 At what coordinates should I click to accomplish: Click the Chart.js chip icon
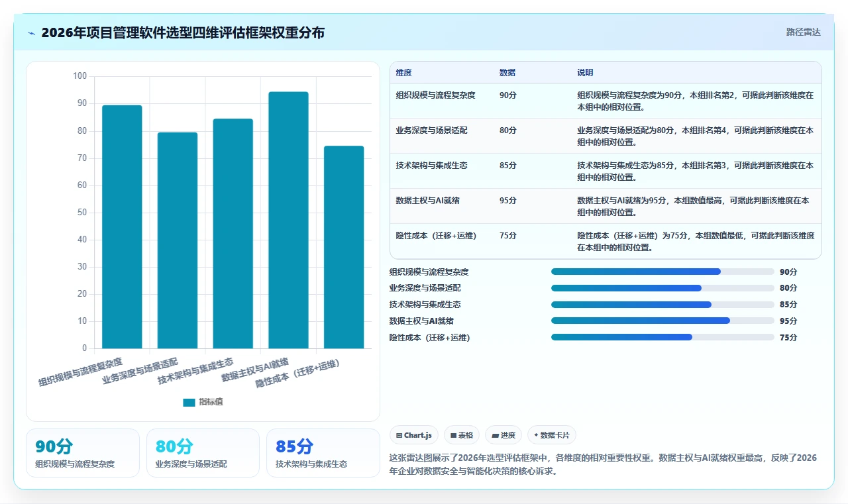click(399, 435)
